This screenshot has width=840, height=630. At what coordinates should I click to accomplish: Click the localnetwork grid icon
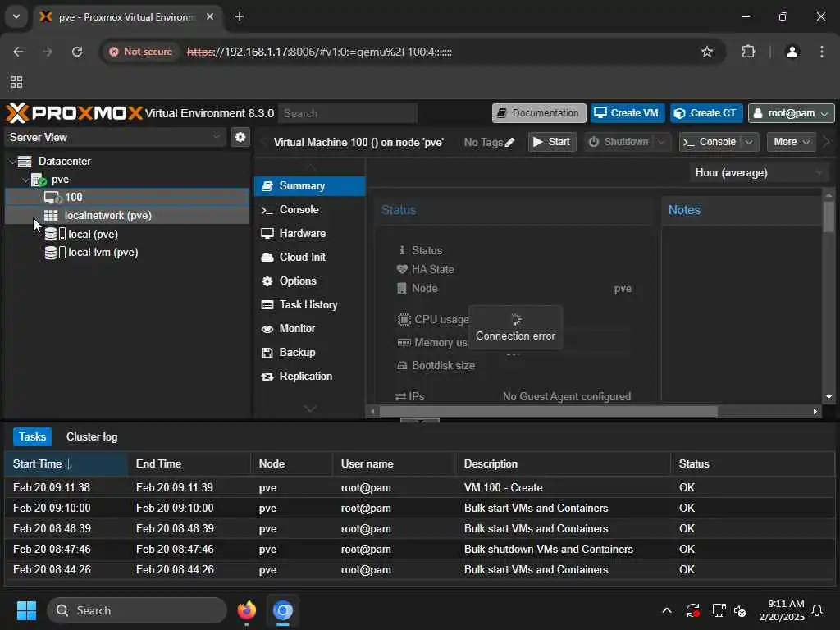[51, 216]
